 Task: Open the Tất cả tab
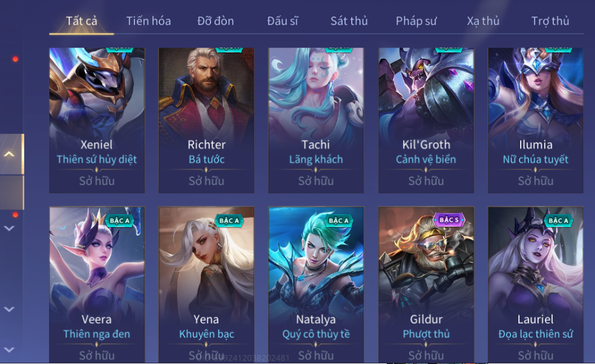[x=81, y=21]
